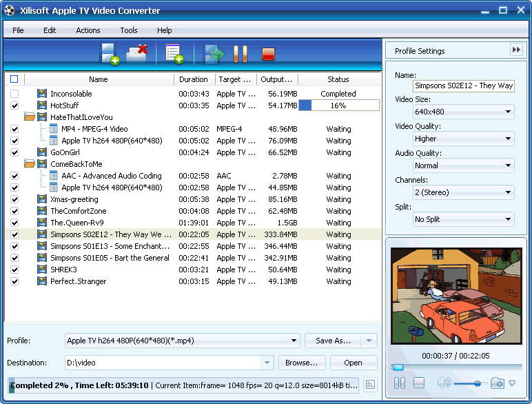Check the Inconsolable file checkbox
Viewport: 532px width, 404px height.
click(14, 94)
